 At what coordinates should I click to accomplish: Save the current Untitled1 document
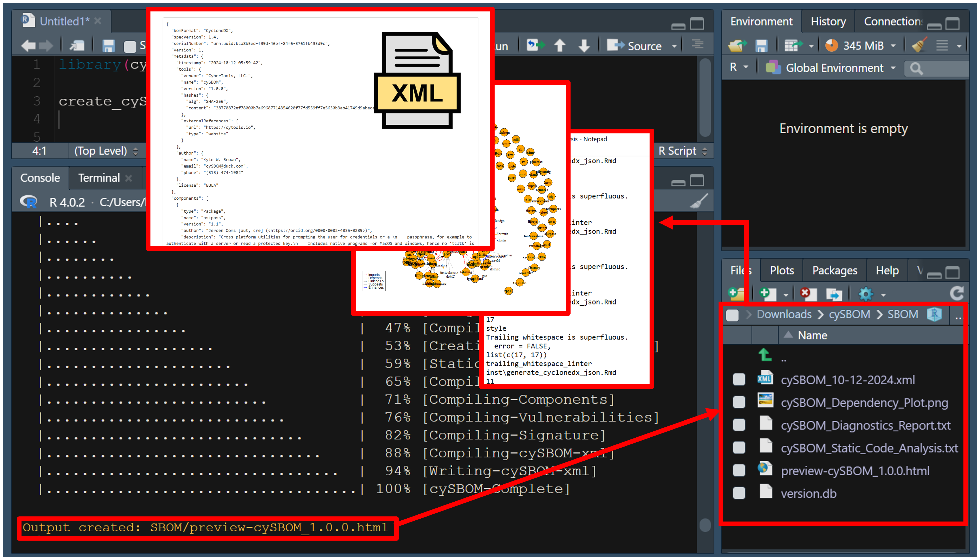tap(109, 46)
